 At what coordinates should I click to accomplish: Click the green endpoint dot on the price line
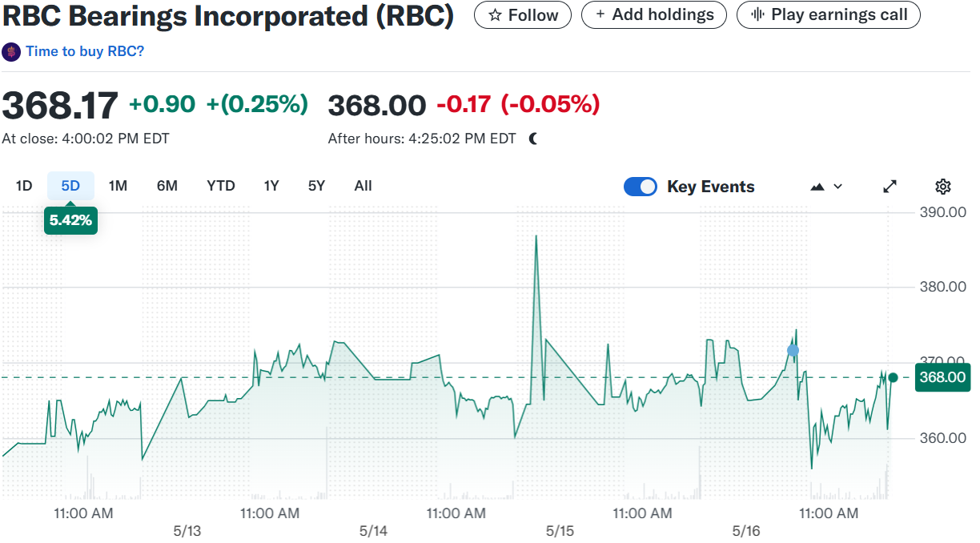893,377
